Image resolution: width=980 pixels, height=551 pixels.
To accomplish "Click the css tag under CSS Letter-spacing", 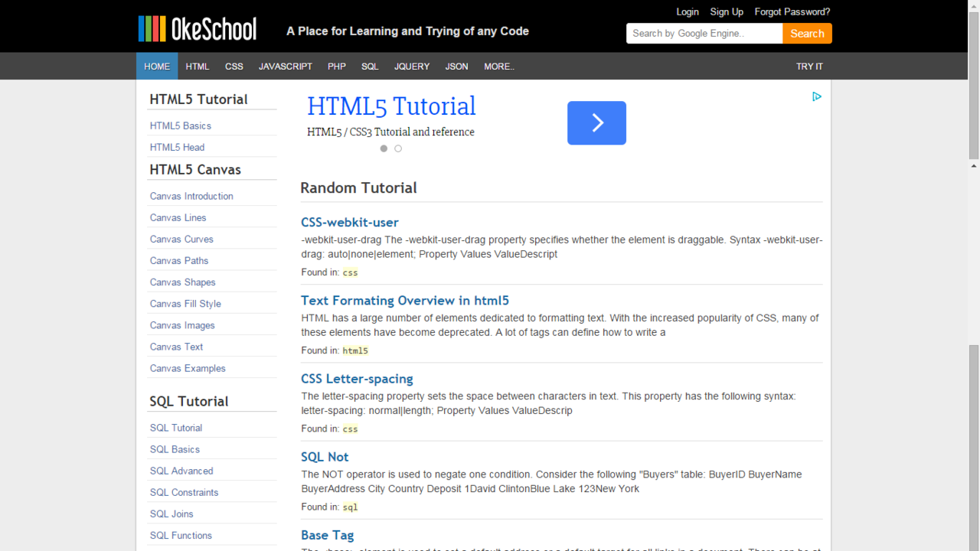I will 350,429.
